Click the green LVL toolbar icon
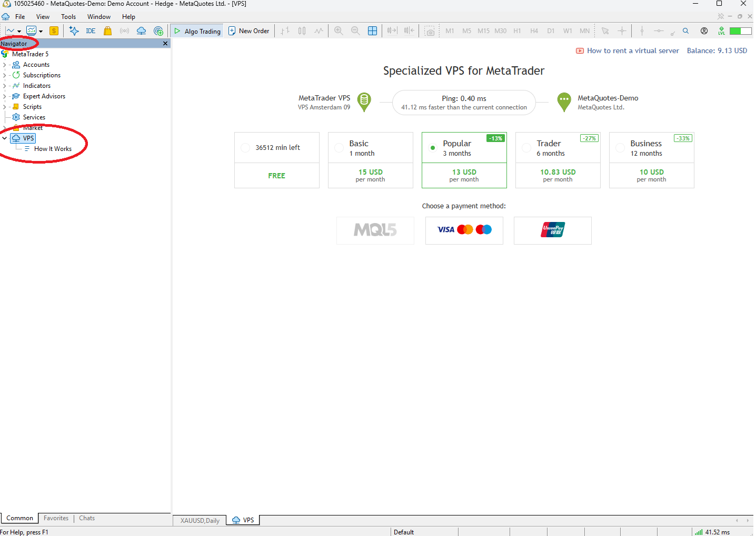The width and height of the screenshot is (756, 536). (x=721, y=31)
